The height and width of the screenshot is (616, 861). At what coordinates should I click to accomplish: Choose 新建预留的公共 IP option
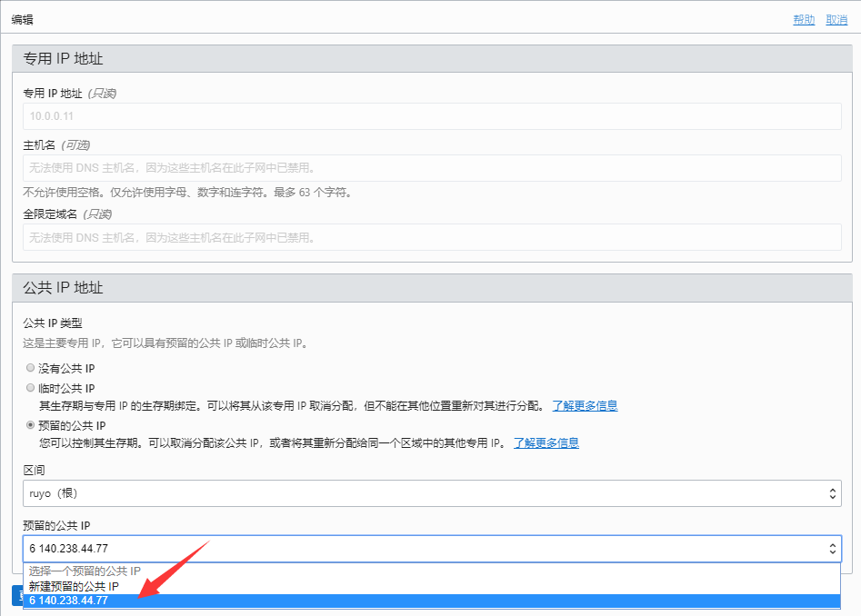point(432,586)
